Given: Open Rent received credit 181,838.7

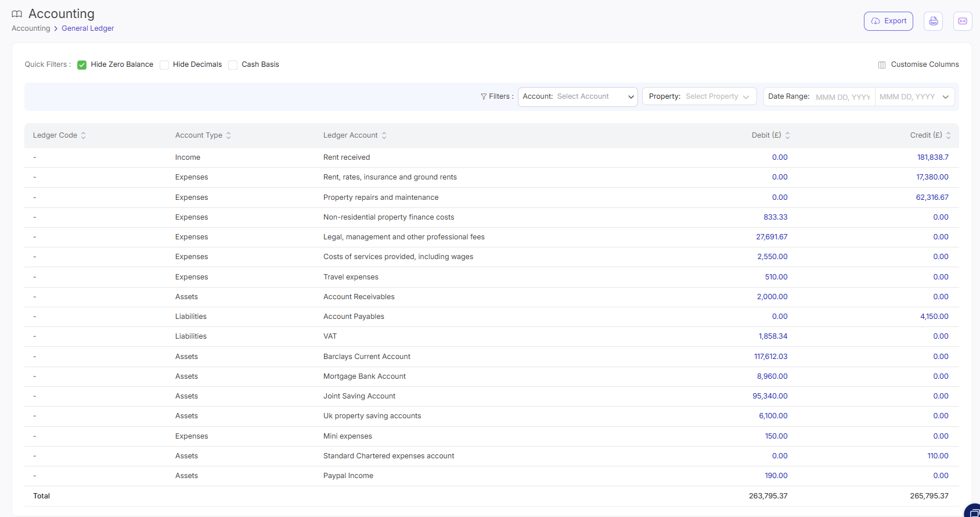Looking at the screenshot, I should click(x=932, y=157).
